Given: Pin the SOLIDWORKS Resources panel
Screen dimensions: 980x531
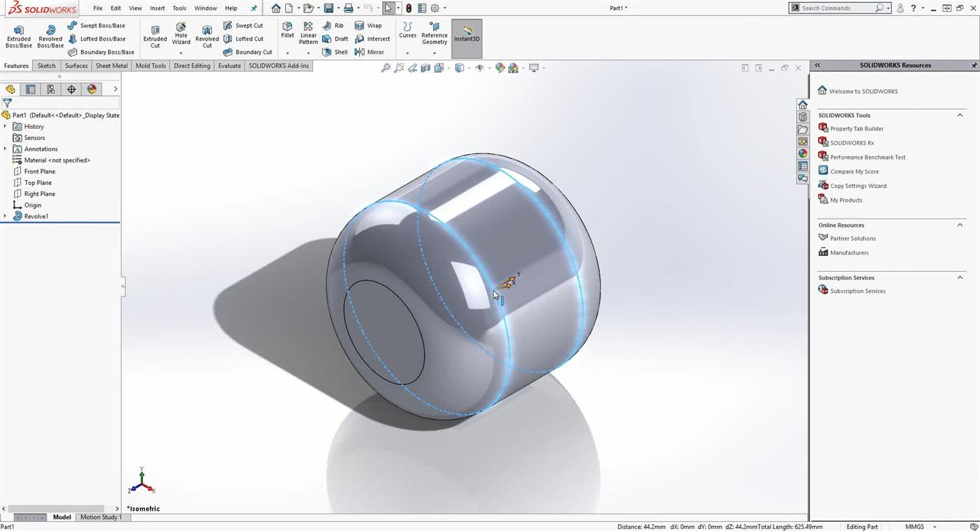Looking at the screenshot, I should point(974,65).
